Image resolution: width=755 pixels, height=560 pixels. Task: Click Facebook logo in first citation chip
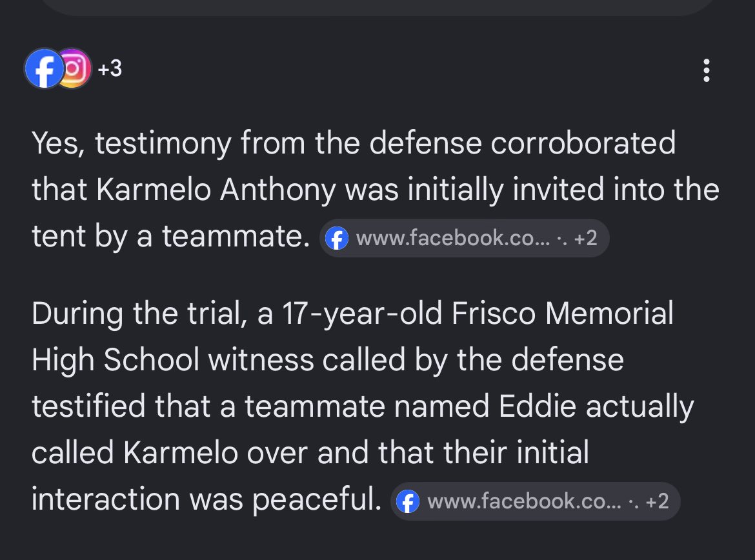click(x=337, y=238)
